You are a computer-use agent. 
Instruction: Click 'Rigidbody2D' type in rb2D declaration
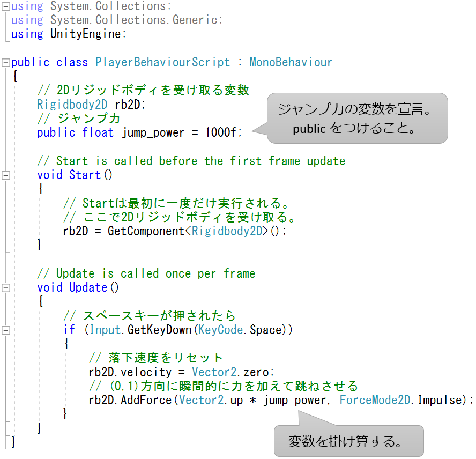click(72, 105)
